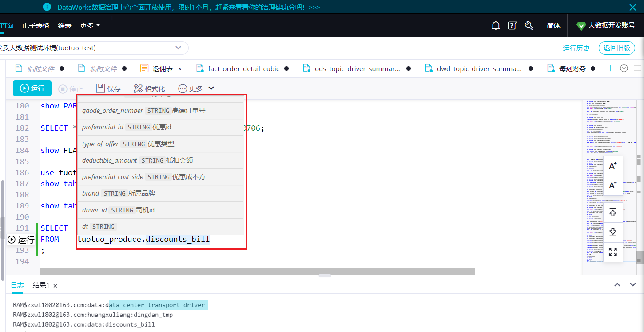644x332 pixels.
Task: Select deductible_amount field suggestion
Action: [160, 160]
